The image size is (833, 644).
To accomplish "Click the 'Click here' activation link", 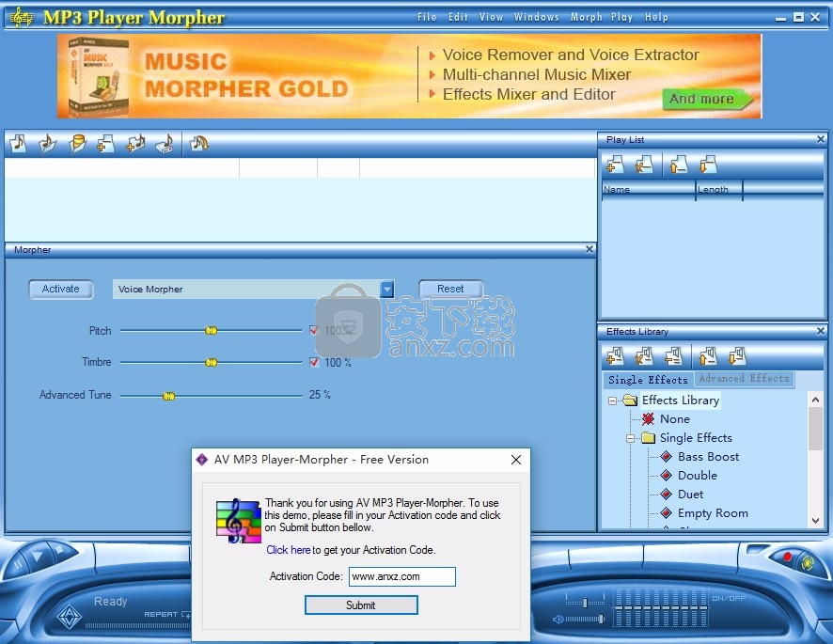I will 288,550.
